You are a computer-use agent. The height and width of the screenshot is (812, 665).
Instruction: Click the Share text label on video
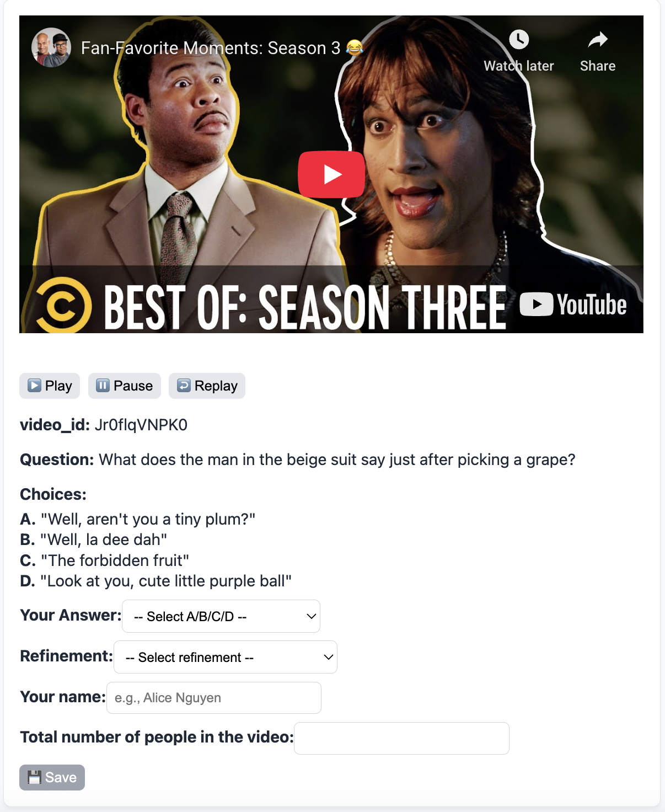598,66
